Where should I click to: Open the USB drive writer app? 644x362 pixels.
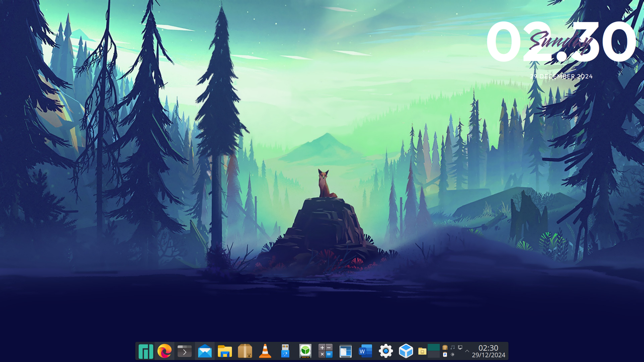(285, 351)
